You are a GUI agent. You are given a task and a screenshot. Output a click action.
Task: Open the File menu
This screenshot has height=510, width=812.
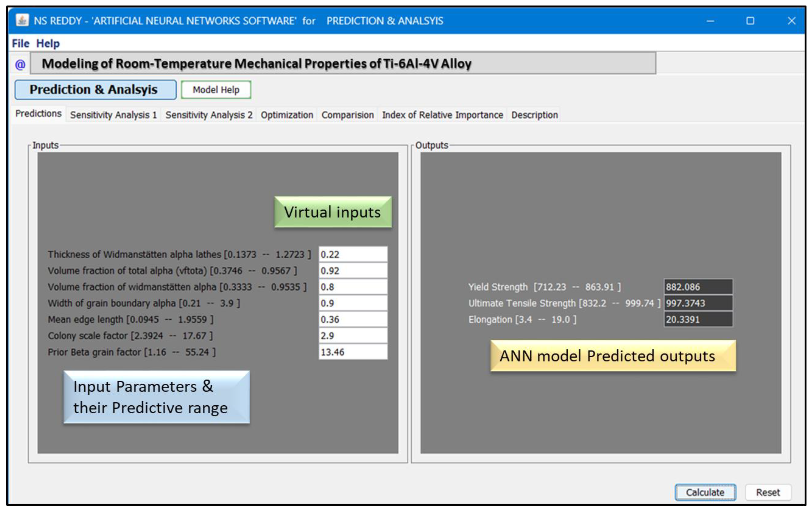[x=21, y=43]
